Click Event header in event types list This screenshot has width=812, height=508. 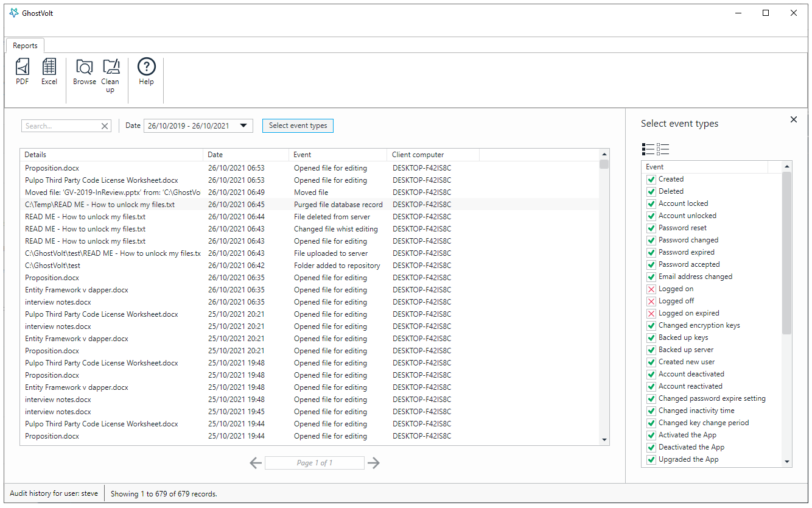tap(705, 167)
